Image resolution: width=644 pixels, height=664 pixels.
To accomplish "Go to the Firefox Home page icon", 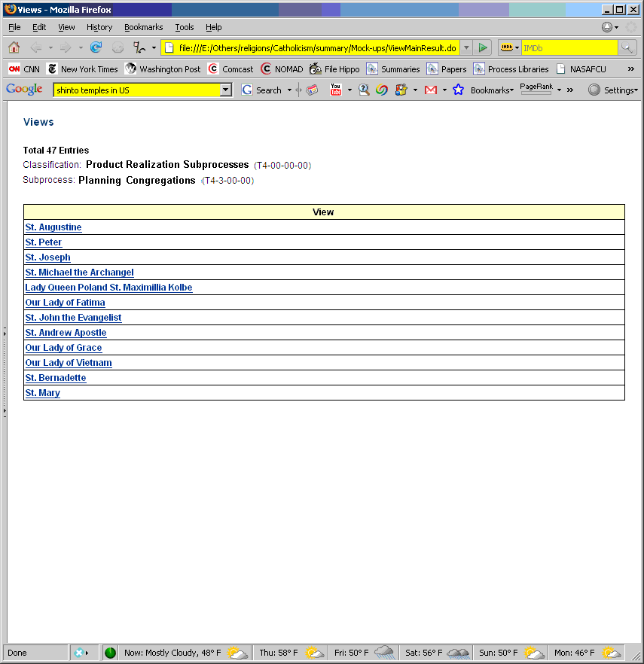I will coord(14,47).
